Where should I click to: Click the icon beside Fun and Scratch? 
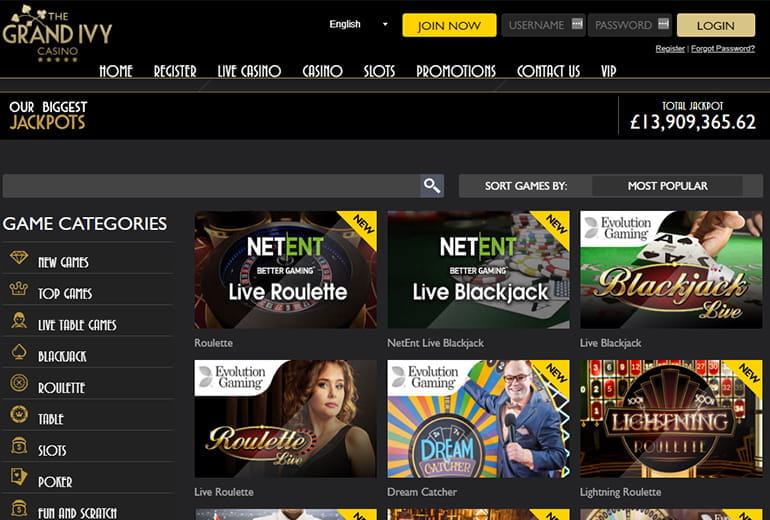point(19,509)
